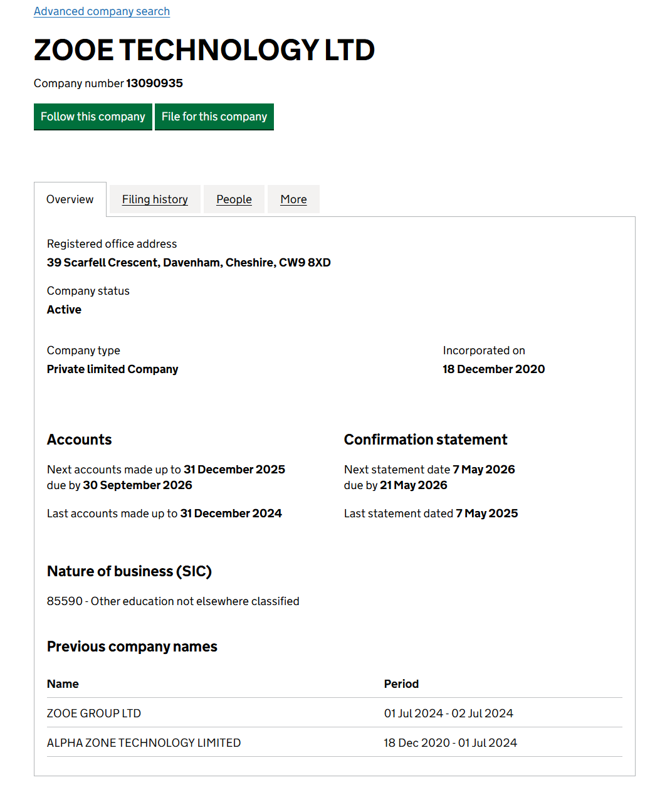Click next accounts date 31 December 2025
Image resolution: width=650 pixels, height=812 pixels.
(x=234, y=470)
